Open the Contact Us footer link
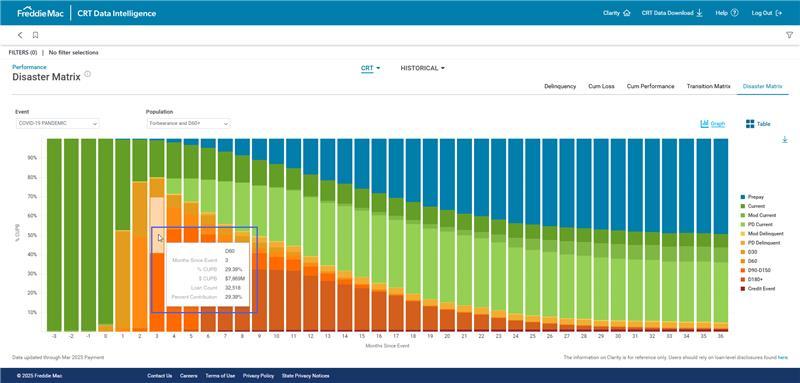 159,376
